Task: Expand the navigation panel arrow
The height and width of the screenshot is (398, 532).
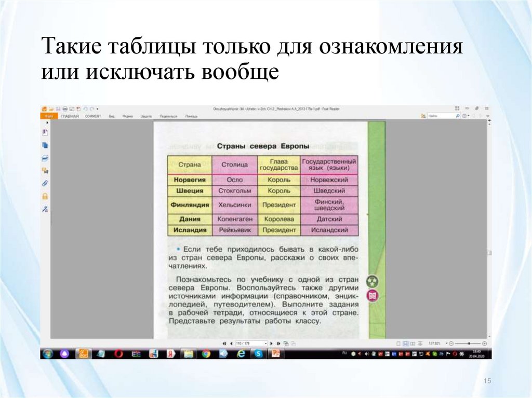Action: (x=47, y=122)
